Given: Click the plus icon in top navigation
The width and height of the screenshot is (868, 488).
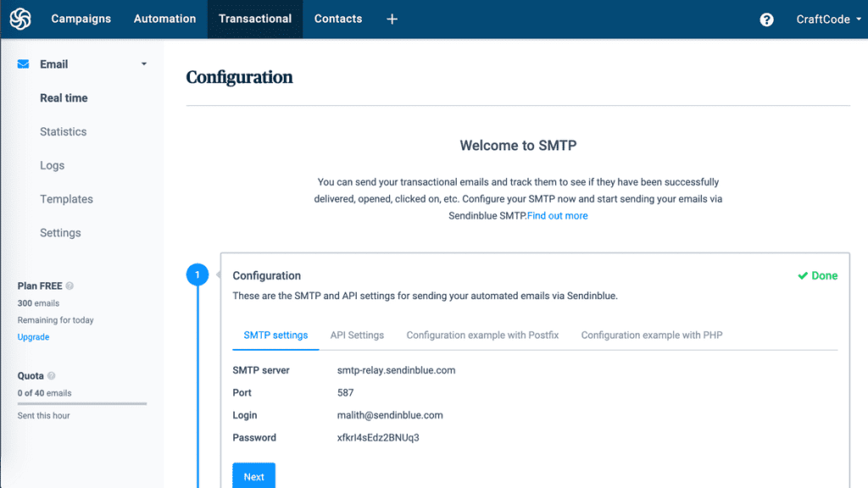Looking at the screenshot, I should (392, 19).
